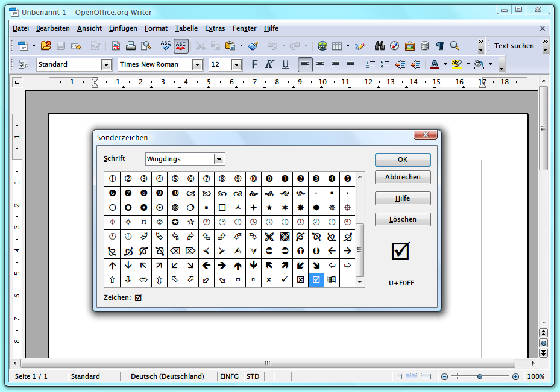Open the Einfügen menu

point(123,28)
